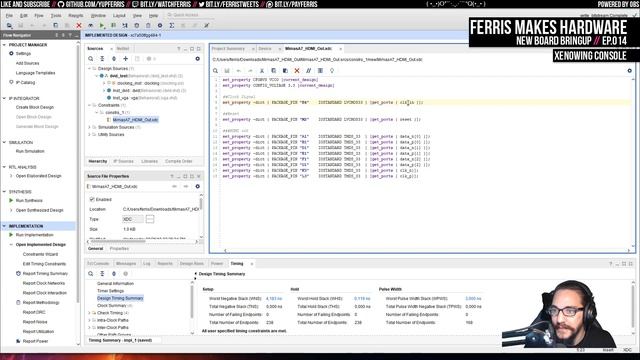Collapse all in Timing panel toolbar
The image size is (640, 360).
(x=102, y=274)
